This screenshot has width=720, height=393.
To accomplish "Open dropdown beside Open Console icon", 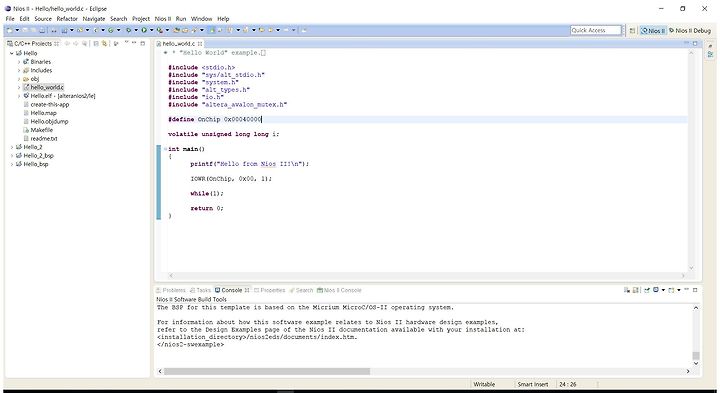I will pyautogui.click(x=679, y=290).
